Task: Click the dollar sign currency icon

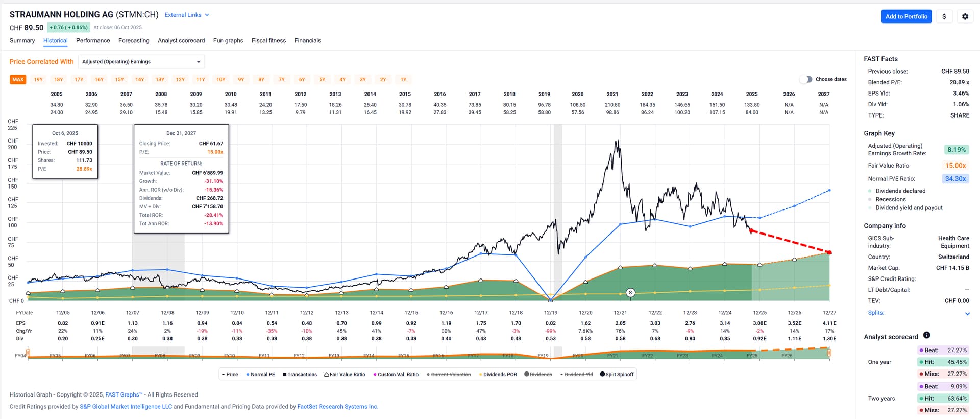Action: 944,16
